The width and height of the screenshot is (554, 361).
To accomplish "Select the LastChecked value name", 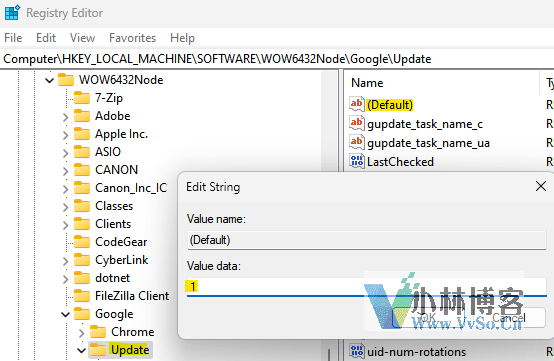I will [400, 162].
